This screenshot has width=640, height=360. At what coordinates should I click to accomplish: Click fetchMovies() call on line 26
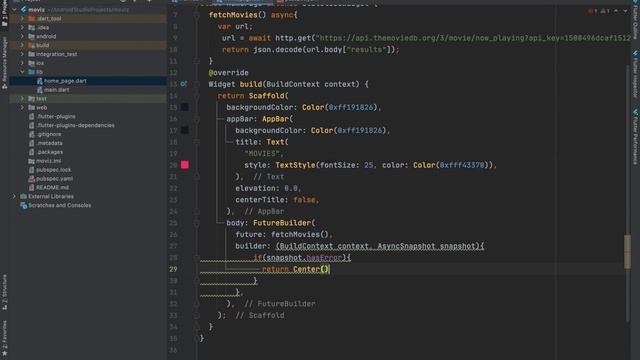pos(299,235)
